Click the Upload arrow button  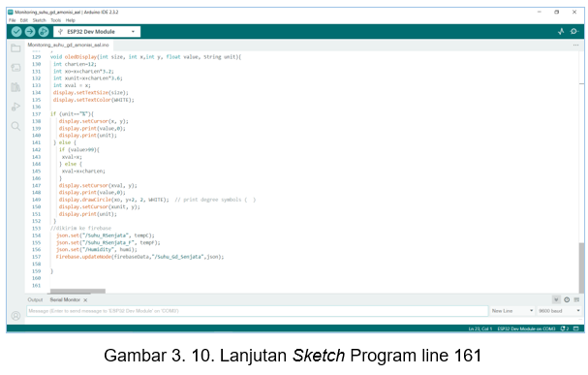pyautogui.click(x=30, y=32)
